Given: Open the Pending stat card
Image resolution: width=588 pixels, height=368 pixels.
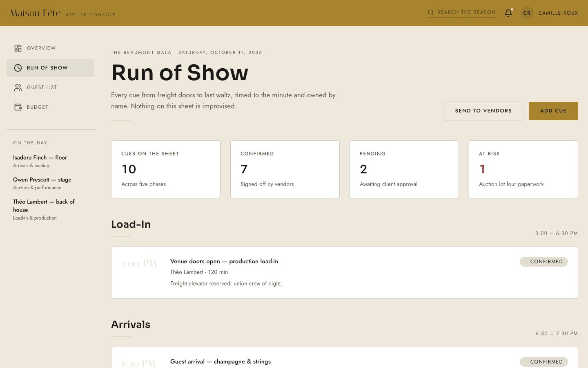Looking at the screenshot, I should [404, 169].
